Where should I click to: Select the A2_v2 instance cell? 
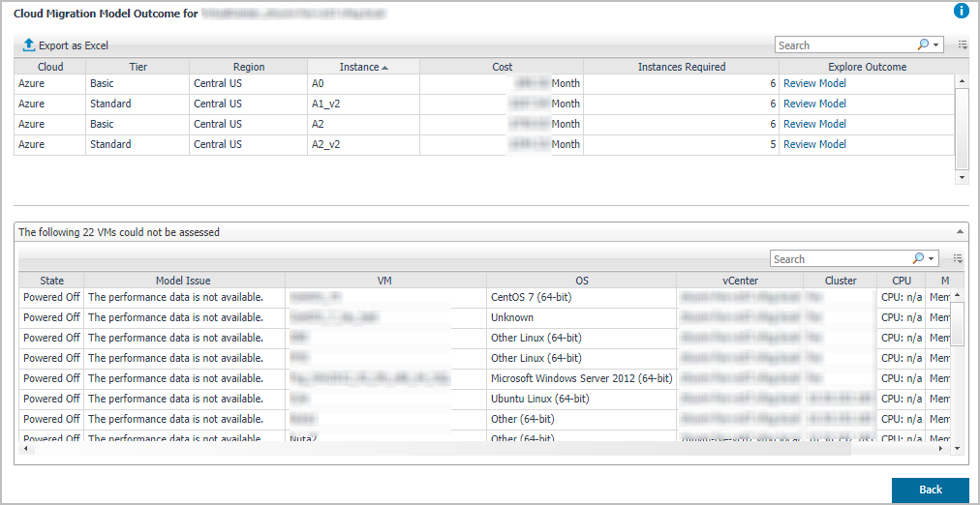363,145
